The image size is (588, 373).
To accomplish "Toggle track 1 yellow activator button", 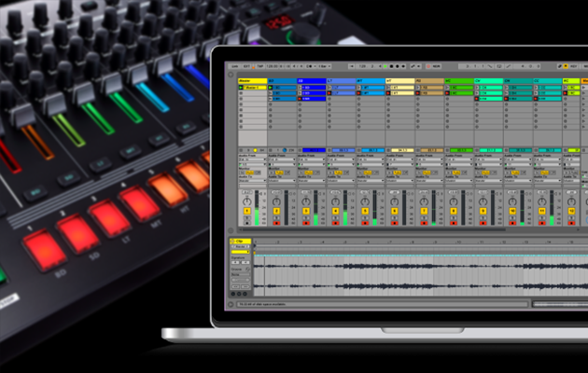I will (247, 211).
